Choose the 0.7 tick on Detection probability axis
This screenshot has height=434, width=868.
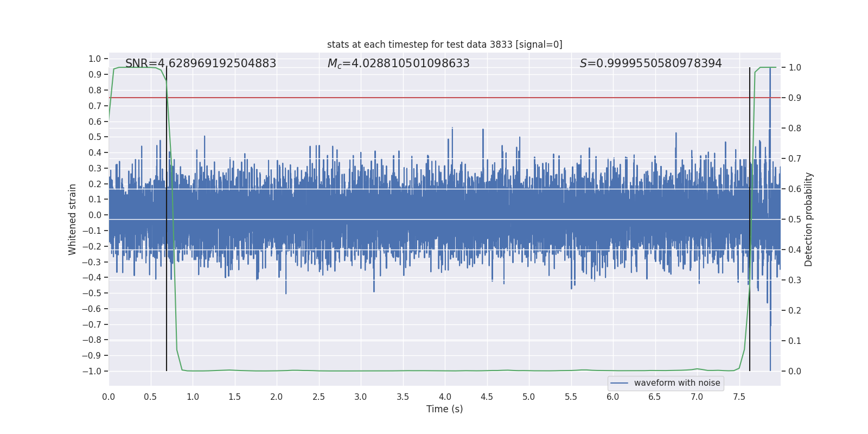[795, 158]
